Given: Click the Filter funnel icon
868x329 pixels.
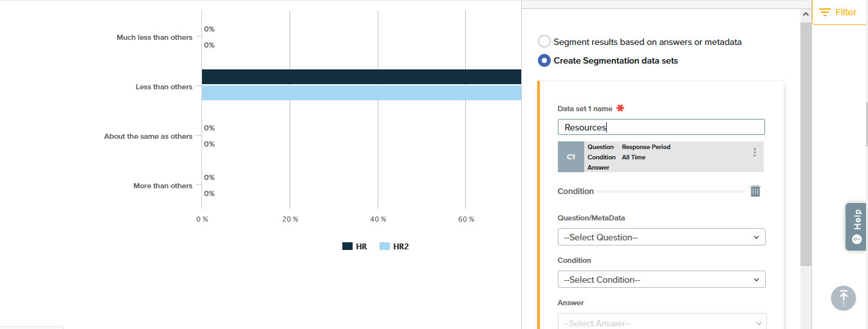Looking at the screenshot, I should (x=824, y=12).
